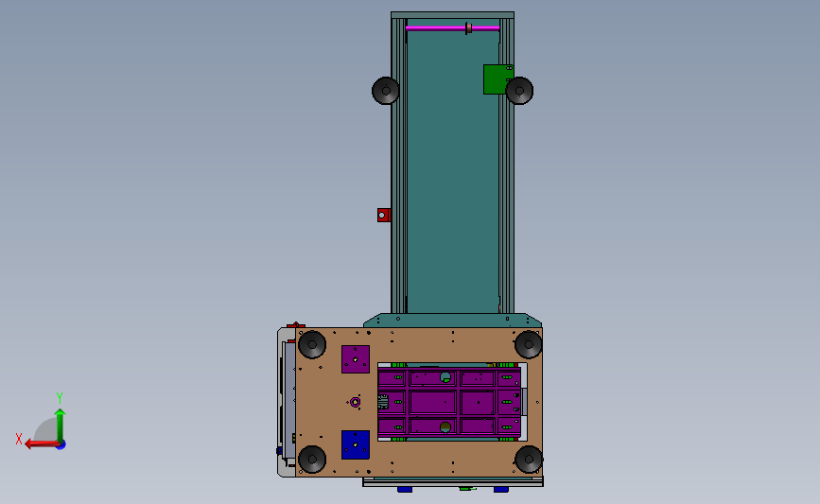The image size is (820, 504).
Task: Click the X label on the coordinate triad
Action: (x=19, y=439)
